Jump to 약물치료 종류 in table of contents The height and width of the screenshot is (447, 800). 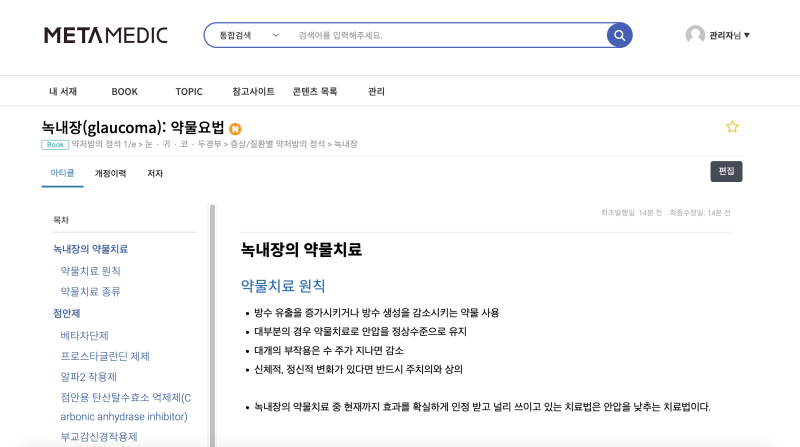90,291
